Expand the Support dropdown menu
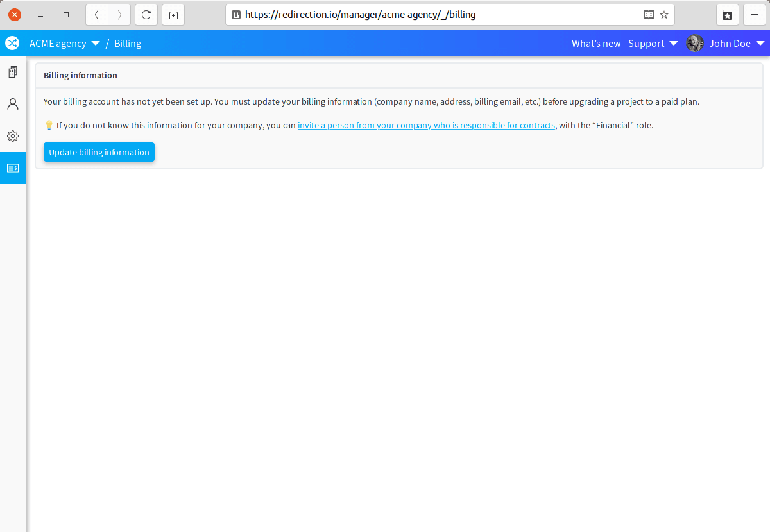Viewport: 770px width, 532px height. point(653,44)
